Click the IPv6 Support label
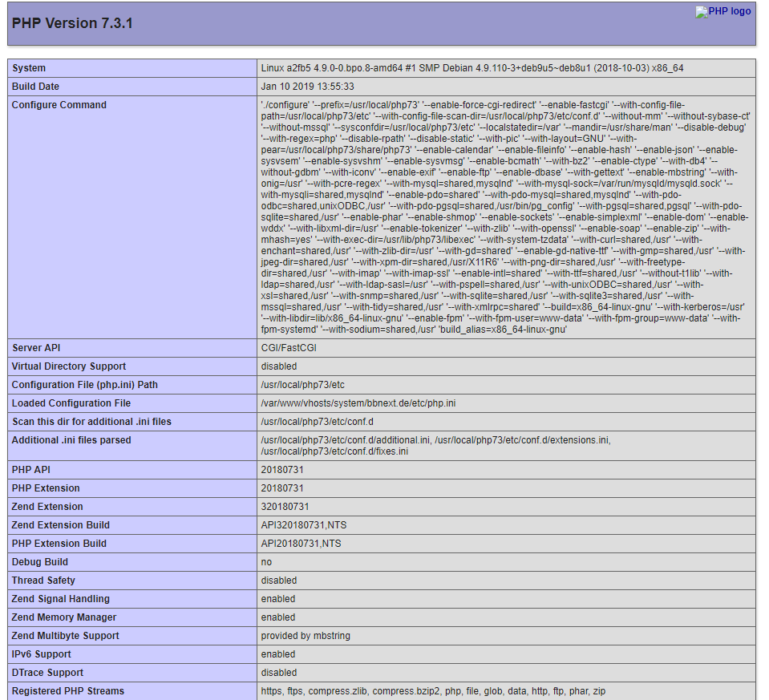Screen dimensions: 769x700 (x=41, y=654)
